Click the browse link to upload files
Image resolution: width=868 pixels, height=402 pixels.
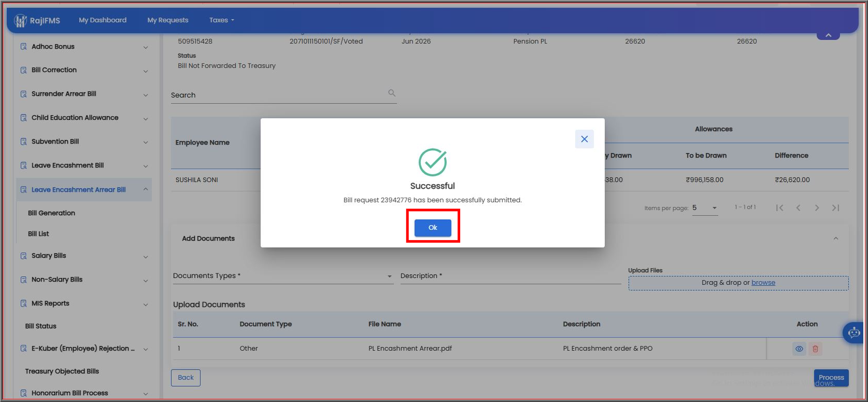click(763, 283)
